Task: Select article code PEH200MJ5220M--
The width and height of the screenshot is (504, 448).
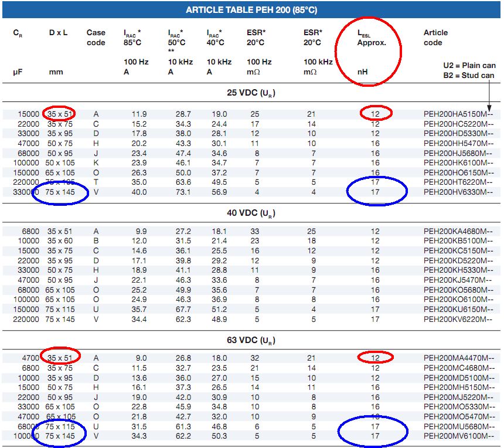Action: tap(459, 397)
